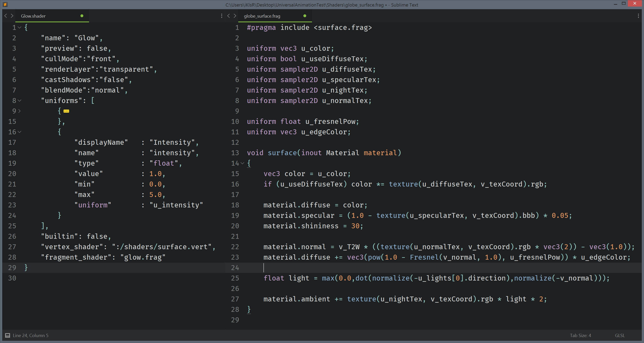The width and height of the screenshot is (644, 343).
Task: Click the left pane forward arrow
Action: [12, 16]
